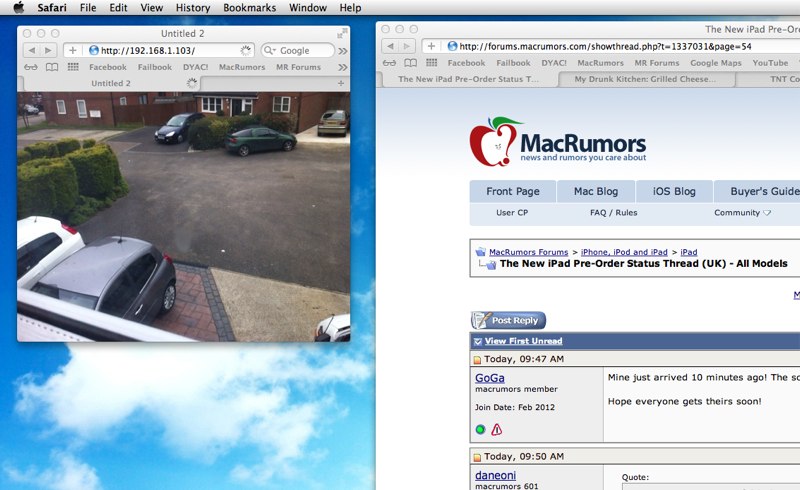Go to iPhone, iPod and iPad breadcrumb

click(624, 252)
